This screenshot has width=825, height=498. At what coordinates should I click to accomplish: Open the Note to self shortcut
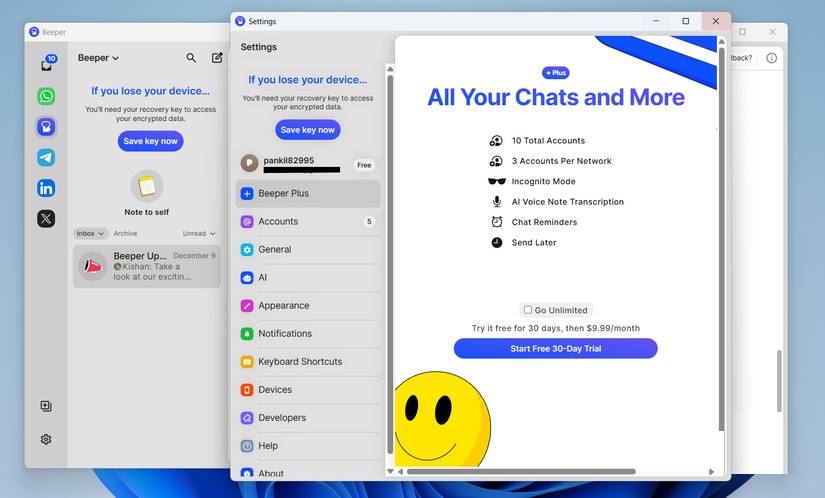(147, 193)
